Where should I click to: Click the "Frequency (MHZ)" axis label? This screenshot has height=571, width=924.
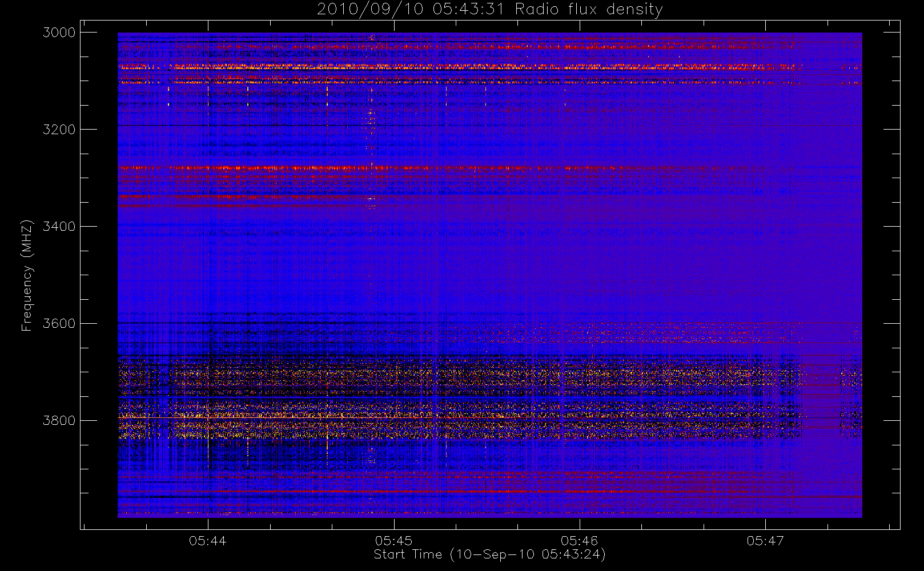pyautogui.click(x=26, y=275)
